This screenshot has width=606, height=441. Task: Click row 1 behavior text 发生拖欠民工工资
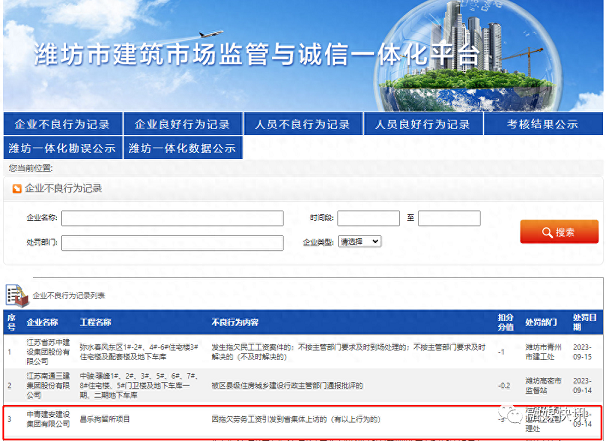(x=348, y=352)
